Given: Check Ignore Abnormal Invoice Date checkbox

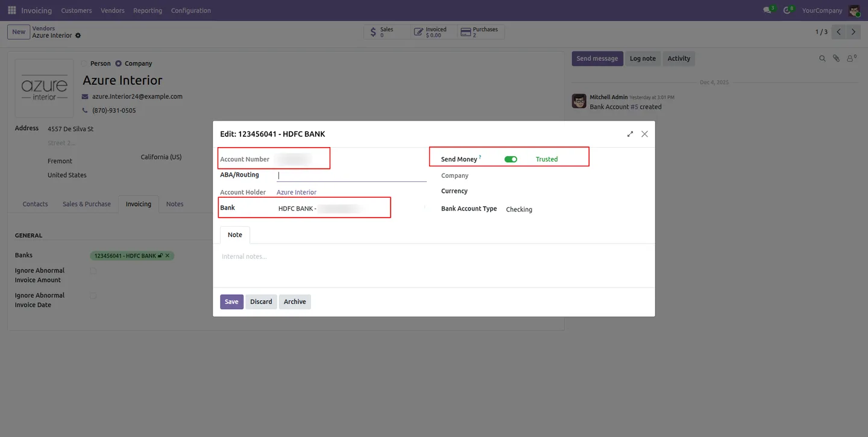Looking at the screenshot, I should pos(93,296).
